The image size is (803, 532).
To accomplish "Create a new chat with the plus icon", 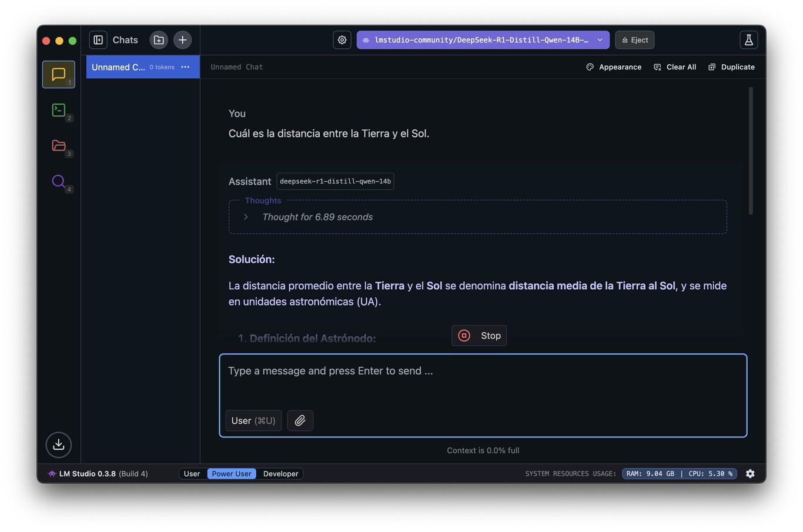I will [182, 39].
